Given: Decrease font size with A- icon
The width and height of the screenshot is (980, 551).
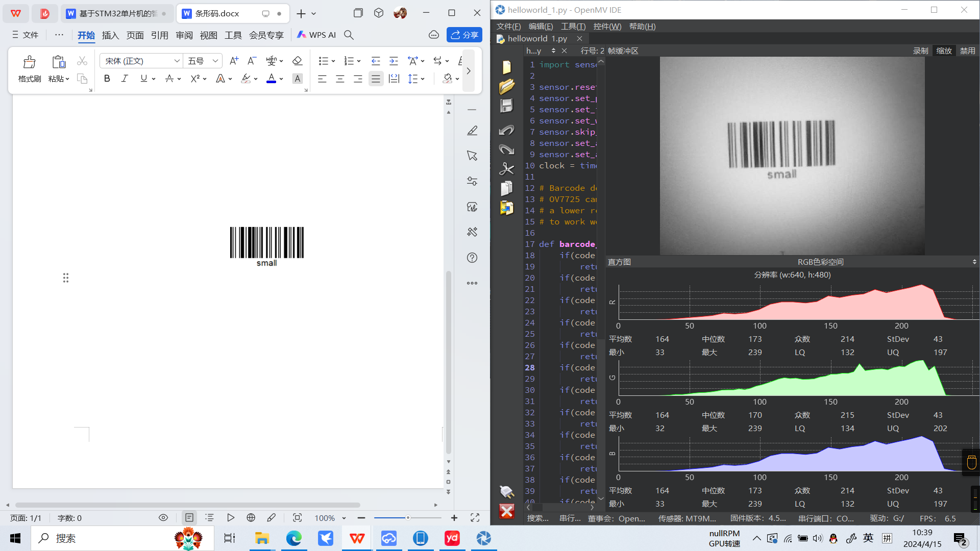Looking at the screenshot, I should 252,61.
